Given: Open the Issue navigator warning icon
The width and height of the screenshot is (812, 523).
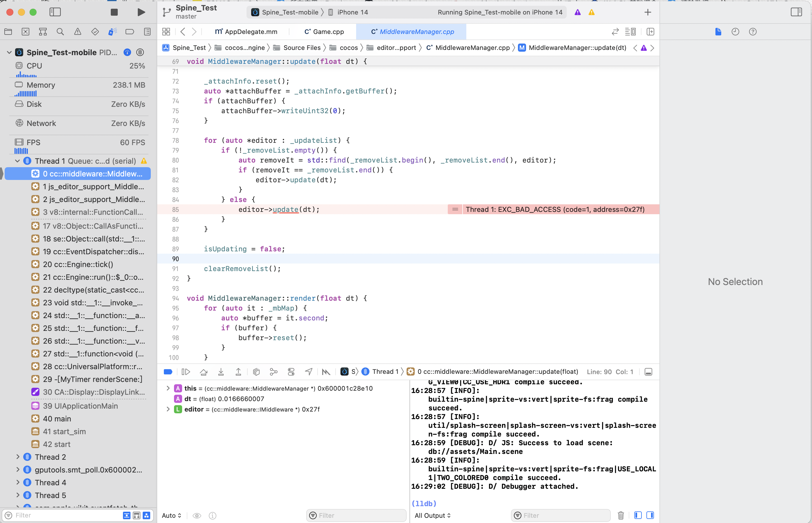Looking at the screenshot, I should coord(78,32).
